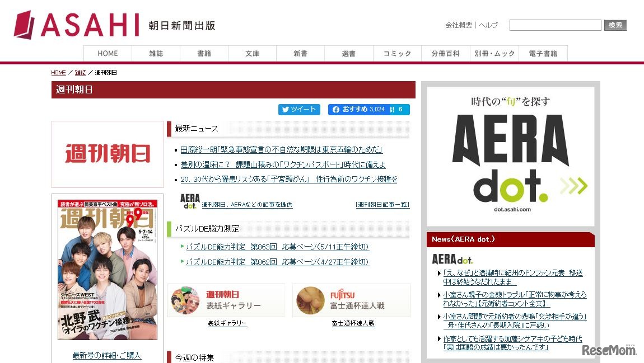
Task: Click the large AERA dot. banner
Action: pyautogui.click(x=511, y=156)
